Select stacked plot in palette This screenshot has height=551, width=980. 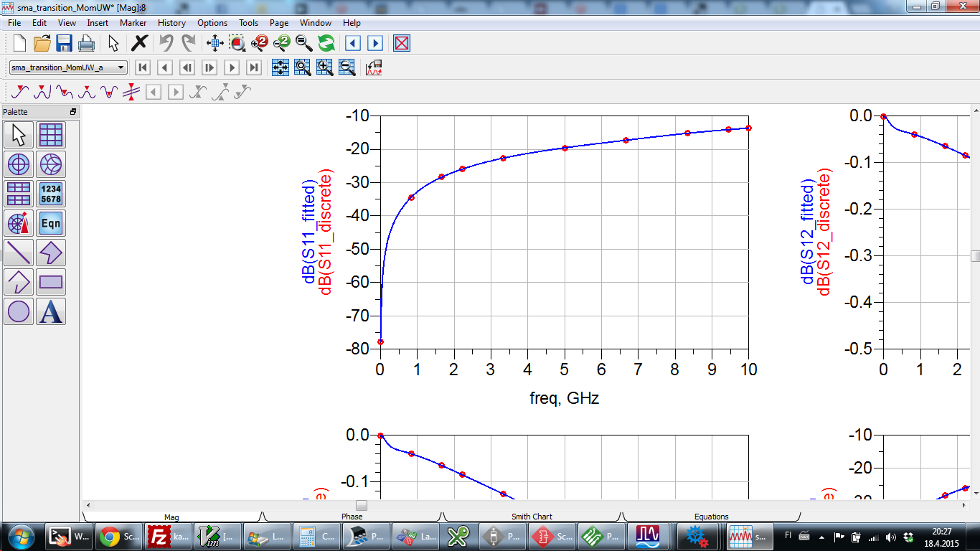[19, 193]
